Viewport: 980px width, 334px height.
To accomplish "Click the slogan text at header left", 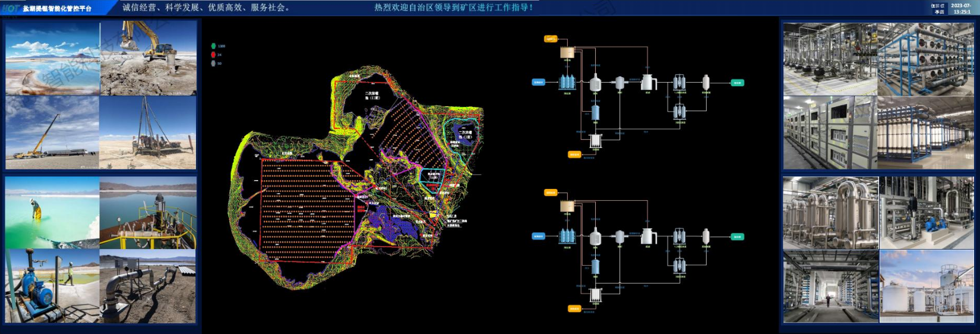I will point(207,8).
